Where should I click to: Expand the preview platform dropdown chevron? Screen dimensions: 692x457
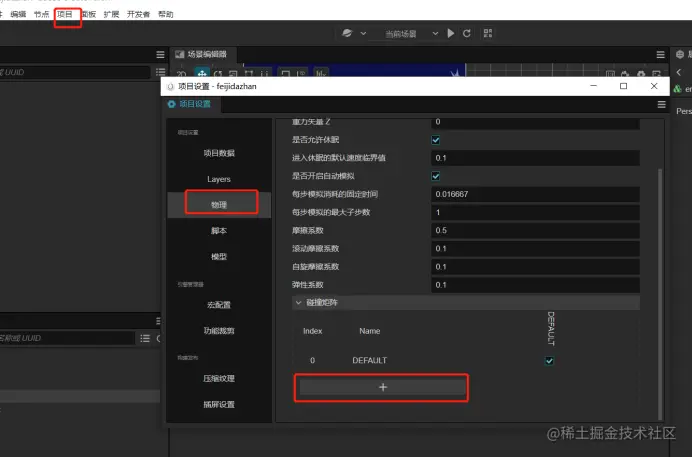[x=363, y=33]
